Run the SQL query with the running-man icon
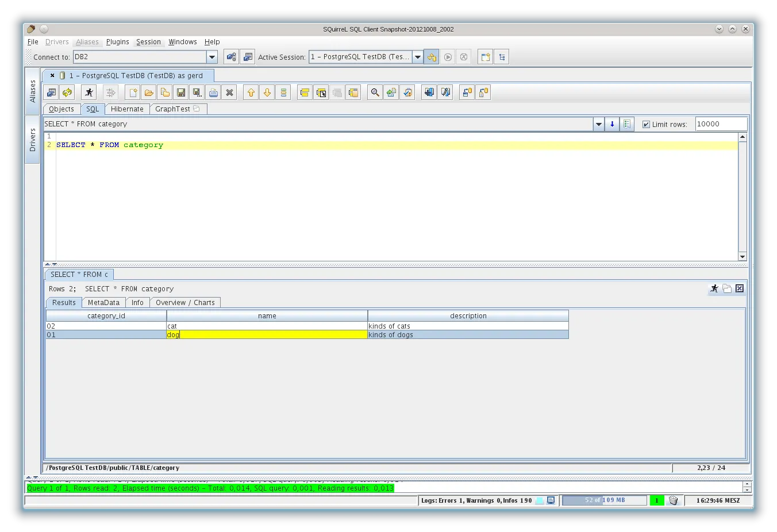This screenshot has width=777, height=532. 89,92
